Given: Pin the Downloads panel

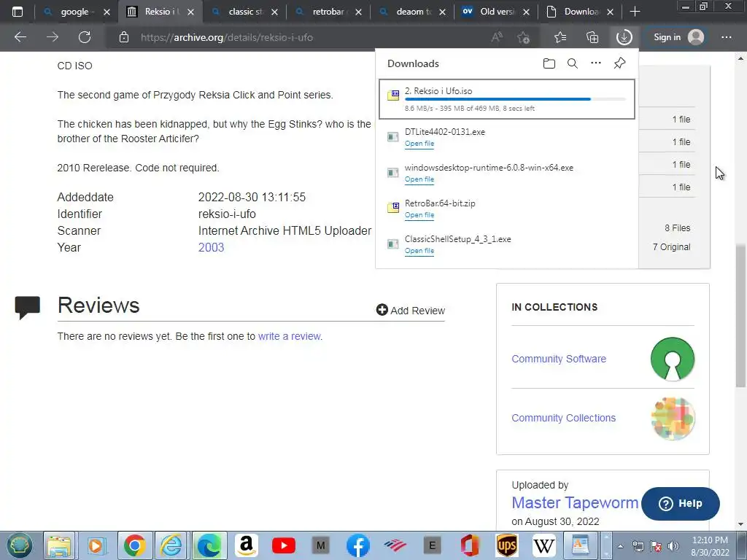Looking at the screenshot, I should (620, 63).
